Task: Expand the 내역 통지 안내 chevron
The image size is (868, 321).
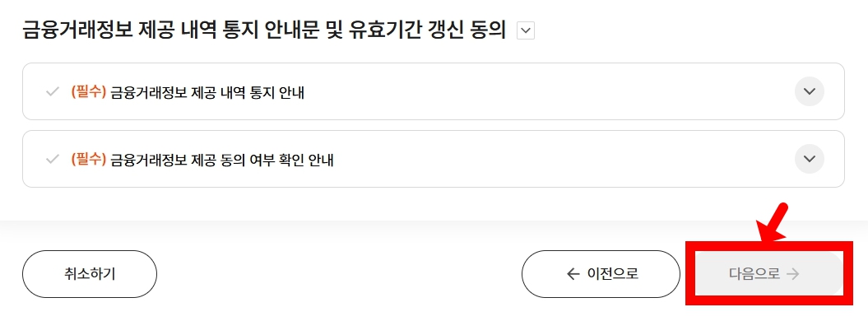Action: pos(810,91)
